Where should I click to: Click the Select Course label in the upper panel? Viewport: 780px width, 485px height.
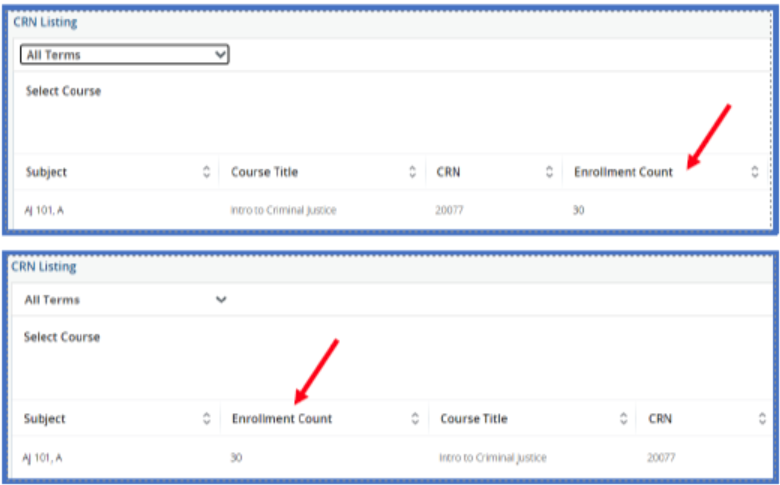point(63,91)
